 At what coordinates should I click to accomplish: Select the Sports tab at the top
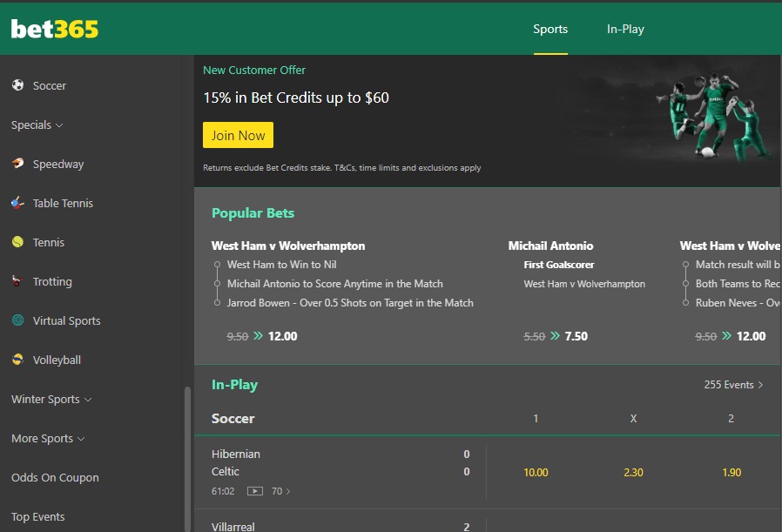click(x=550, y=29)
